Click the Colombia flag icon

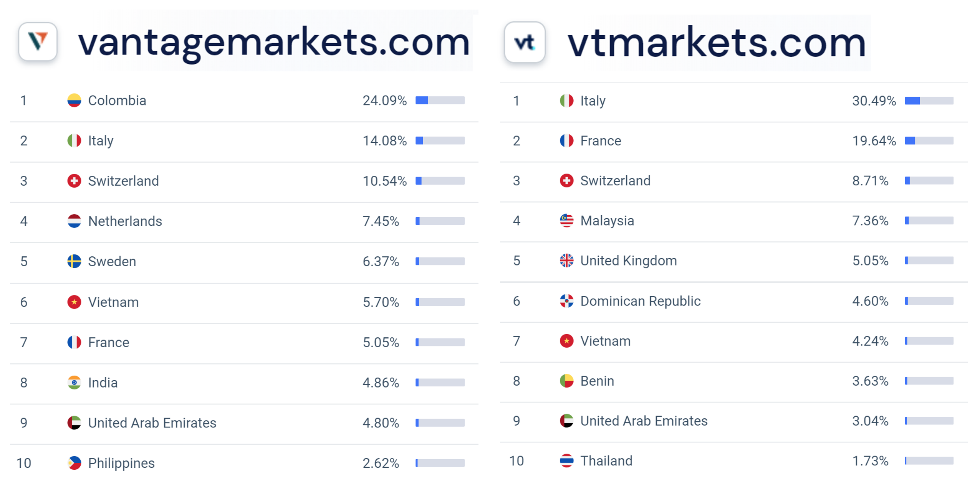74,101
